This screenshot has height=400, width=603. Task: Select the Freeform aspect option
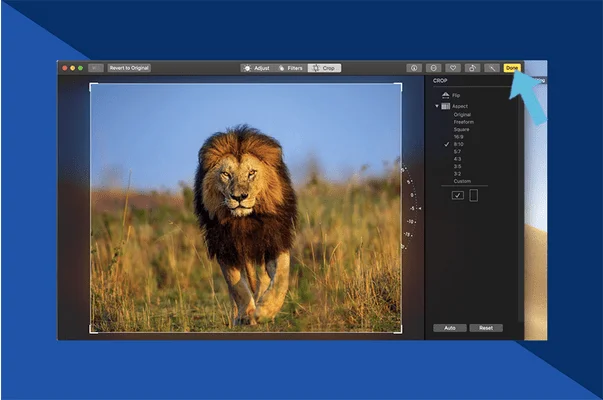click(x=463, y=122)
